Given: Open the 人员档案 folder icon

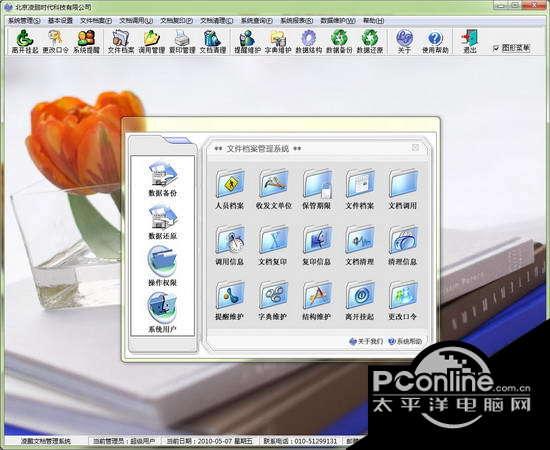Looking at the screenshot, I should (230, 189).
